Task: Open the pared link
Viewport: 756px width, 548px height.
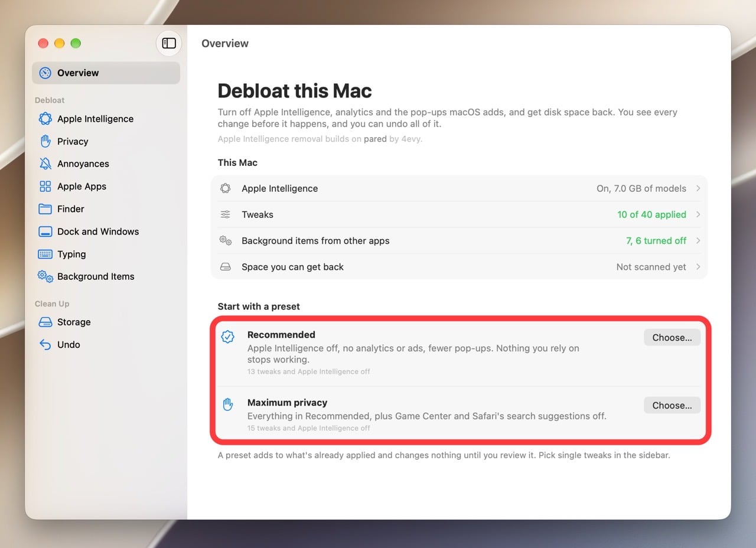Action: (375, 139)
